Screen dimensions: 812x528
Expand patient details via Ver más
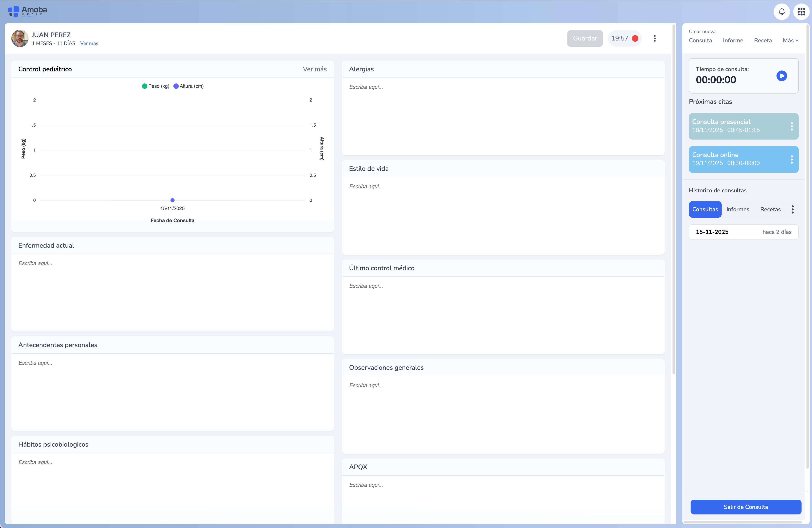coord(89,43)
